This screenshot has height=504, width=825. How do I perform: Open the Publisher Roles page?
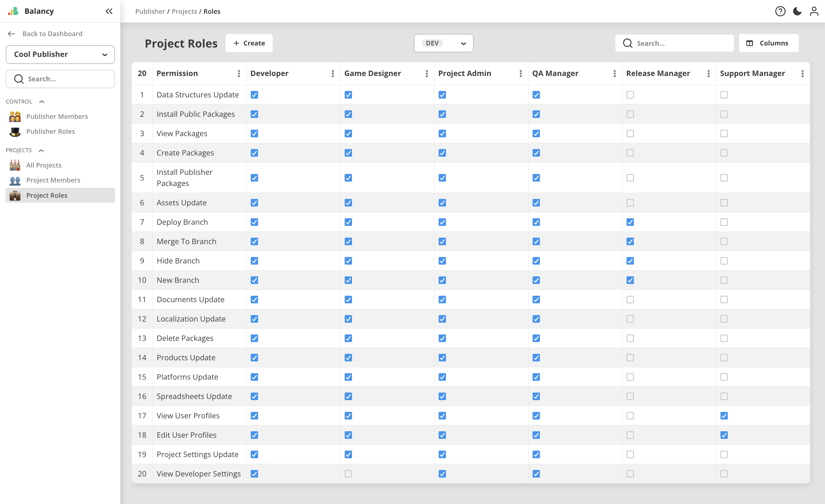(x=50, y=131)
